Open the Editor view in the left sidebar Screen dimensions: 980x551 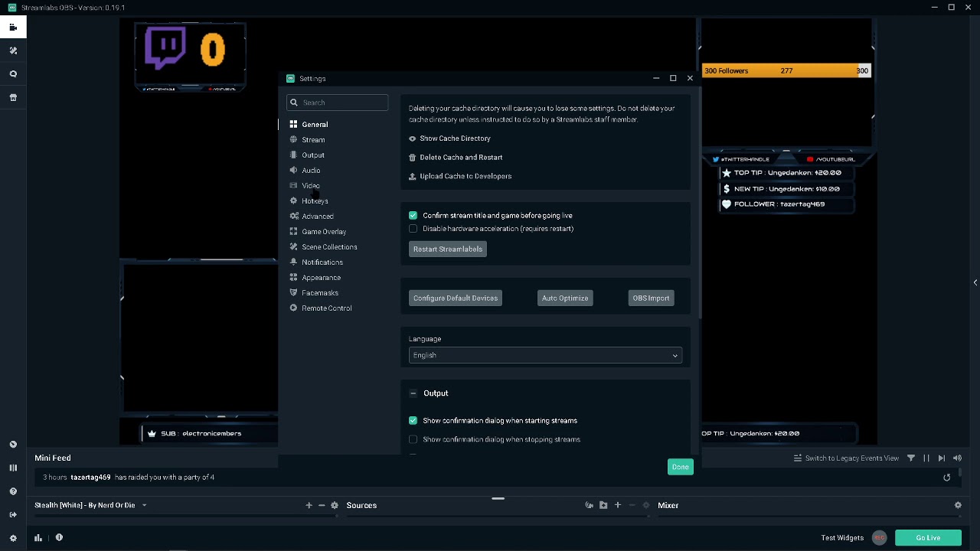pyautogui.click(x=13, y=27)
